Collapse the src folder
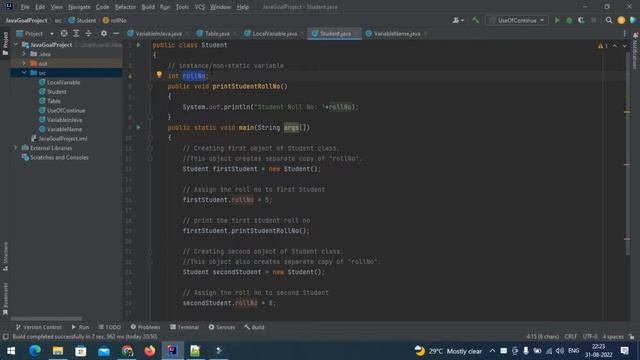The width and height of the screenshot is (640, 360). click(x=24, y=73)
